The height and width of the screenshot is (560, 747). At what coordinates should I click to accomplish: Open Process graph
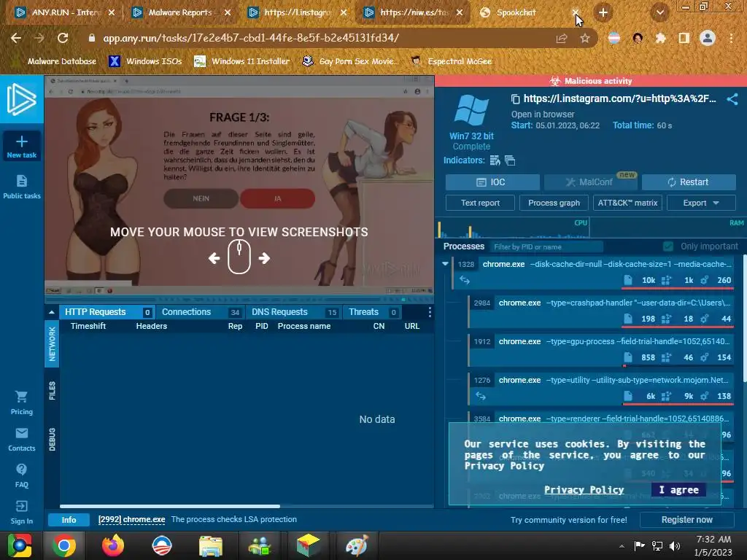click(554, 203)
